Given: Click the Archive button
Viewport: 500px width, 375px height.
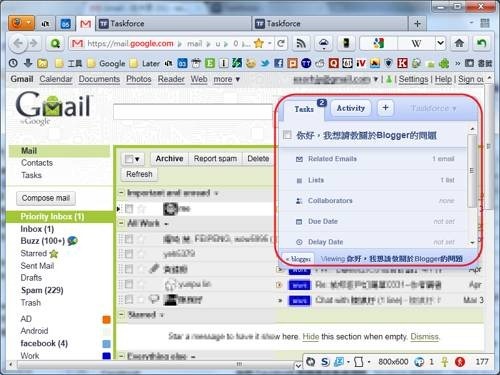Looking at the screenshot, I should click(x=169, y=159).
